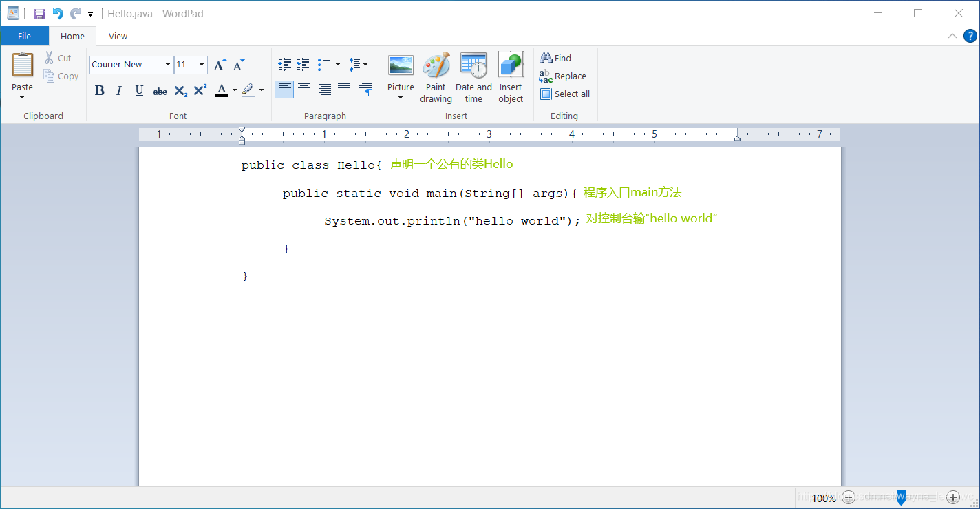The image size is (980, 509).
Task: Open Customize Quick Access Toolbar arrow
Action: click(90, 14)
